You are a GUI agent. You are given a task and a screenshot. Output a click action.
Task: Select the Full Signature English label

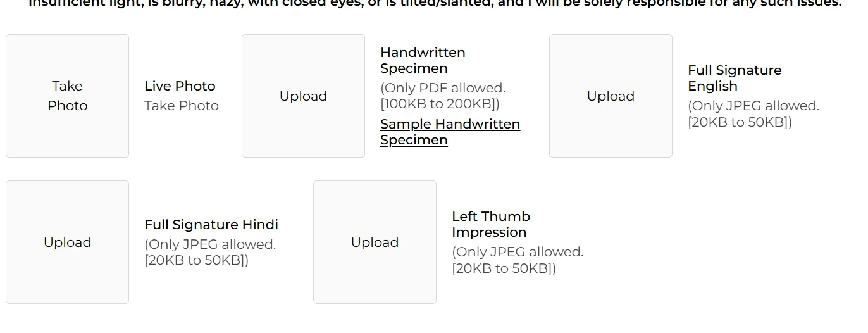[x=735, y=78]
